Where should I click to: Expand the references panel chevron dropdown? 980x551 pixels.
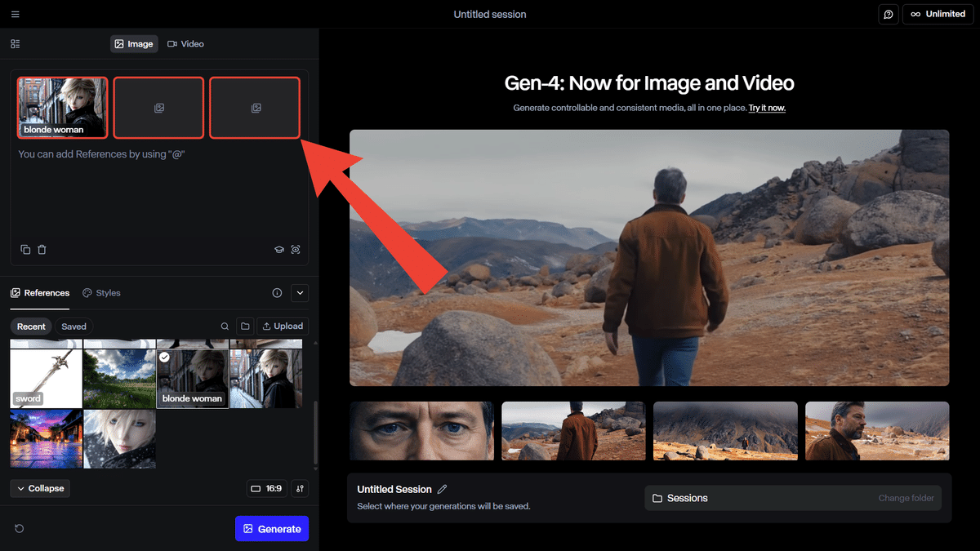point(300,293)
